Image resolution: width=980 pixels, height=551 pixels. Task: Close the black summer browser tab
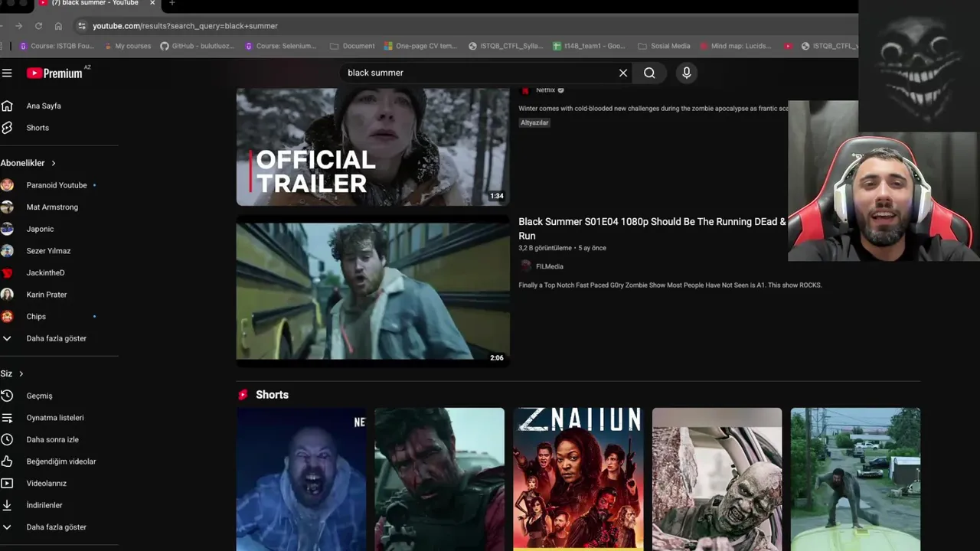tap(152, 3)
